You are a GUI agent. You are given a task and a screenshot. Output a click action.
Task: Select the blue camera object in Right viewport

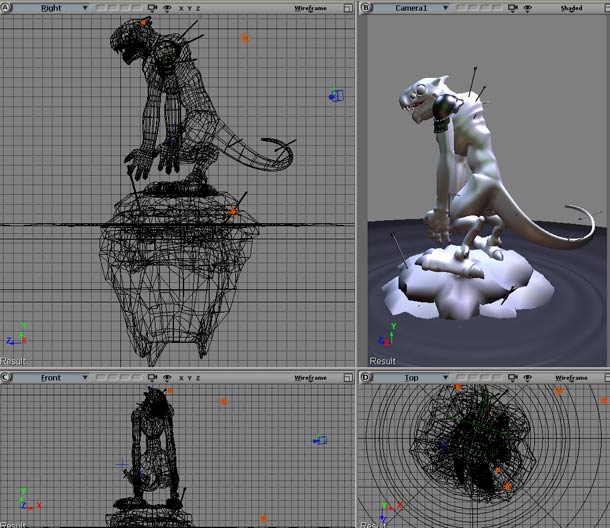pyautogui.click(x=336, y=95)
